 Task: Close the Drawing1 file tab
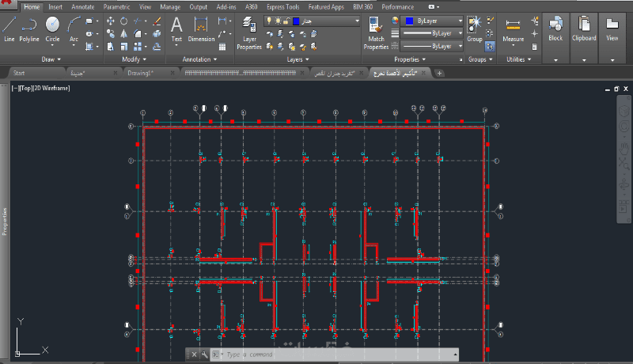[172, 73]
